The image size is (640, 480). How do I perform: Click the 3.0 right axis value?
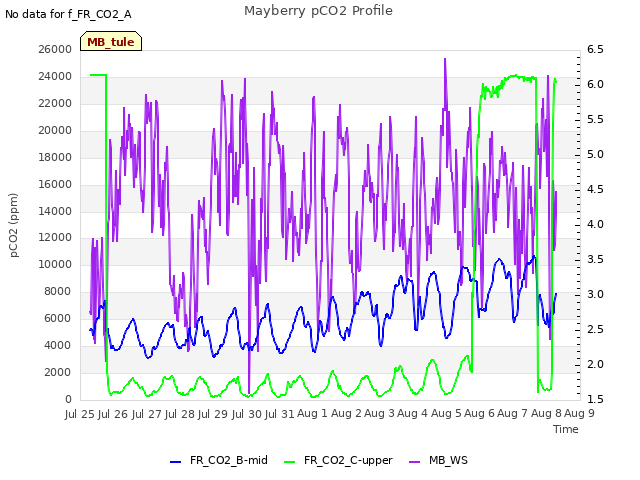click(595, 294)
